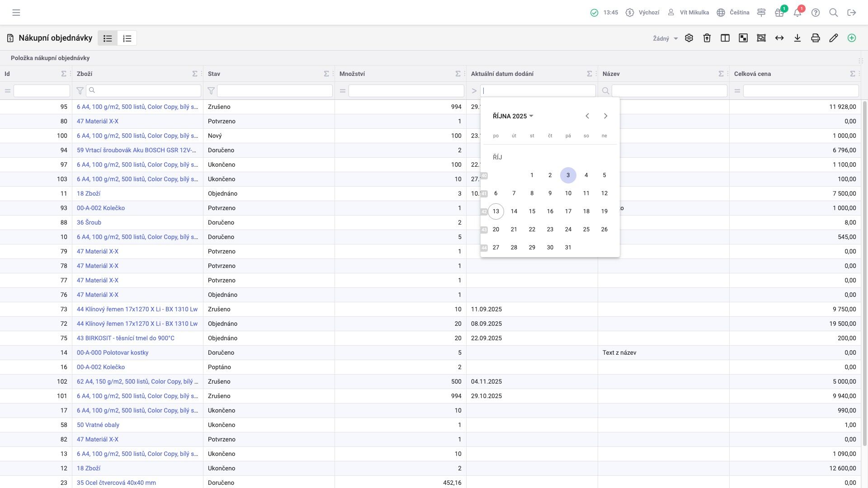Image resolution: width=868 pixels, height=488 pixels.
Task: Go to next month in calendar
Action: (x=605, y=116)
